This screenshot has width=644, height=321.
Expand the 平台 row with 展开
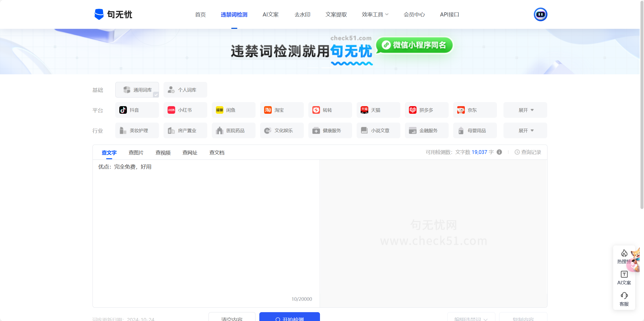tap(525, 110)
